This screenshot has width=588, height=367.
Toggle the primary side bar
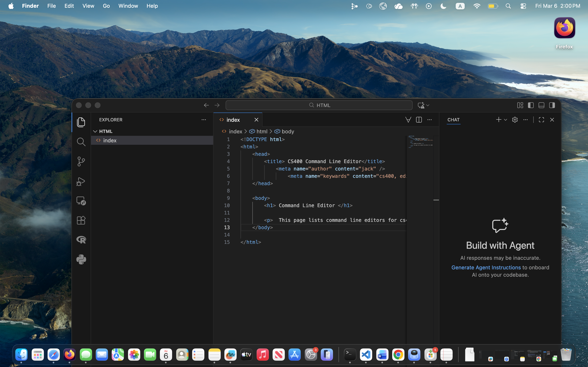[531, 105]
